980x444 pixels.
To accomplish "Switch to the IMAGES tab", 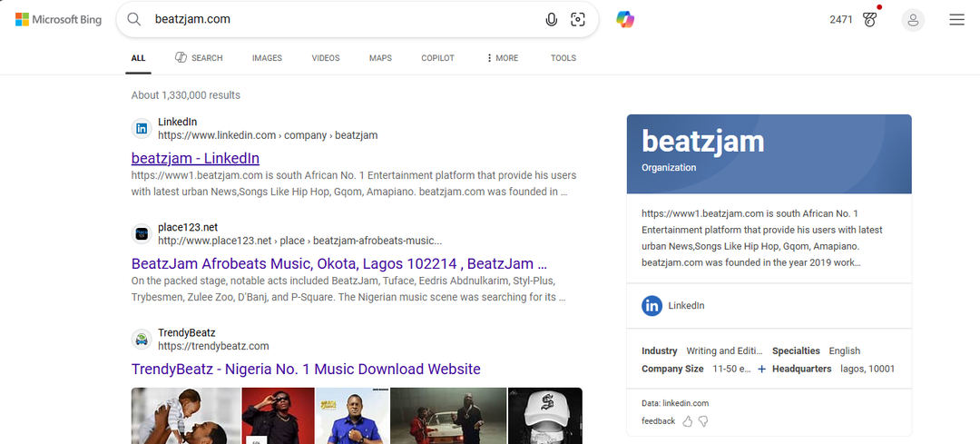I will pos(267,58).
